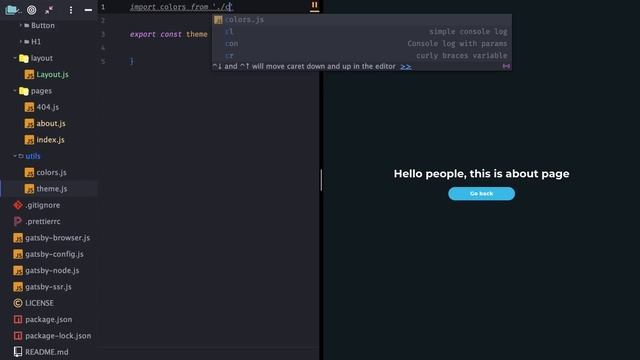
Task: Collapse the pages folder
Action: (x=15, y=91)
